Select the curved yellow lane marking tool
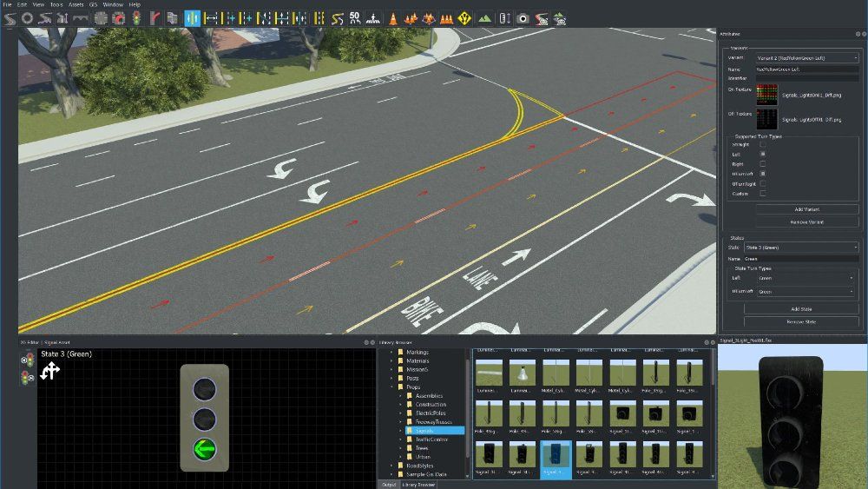Image resolution: width=868 pixels, height=489 pixels. tap(337, 18)
